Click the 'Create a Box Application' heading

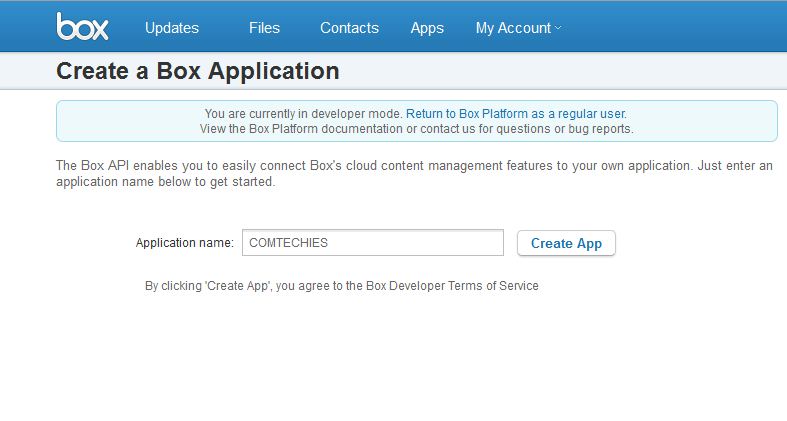tap(198, 71)
